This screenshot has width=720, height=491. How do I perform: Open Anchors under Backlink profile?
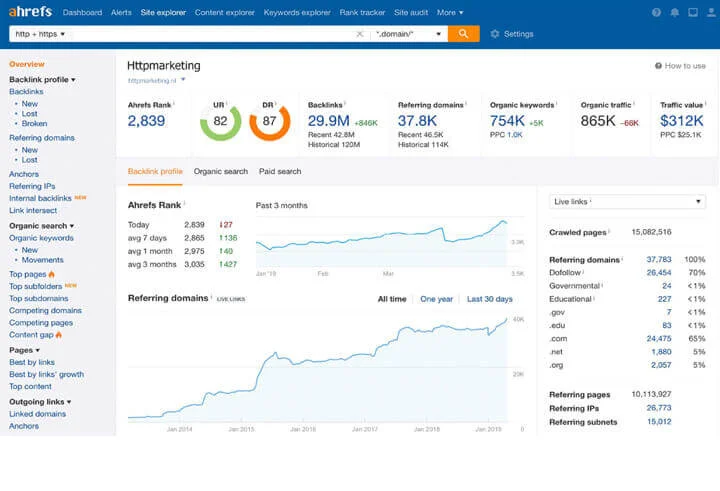pos(24,174)
